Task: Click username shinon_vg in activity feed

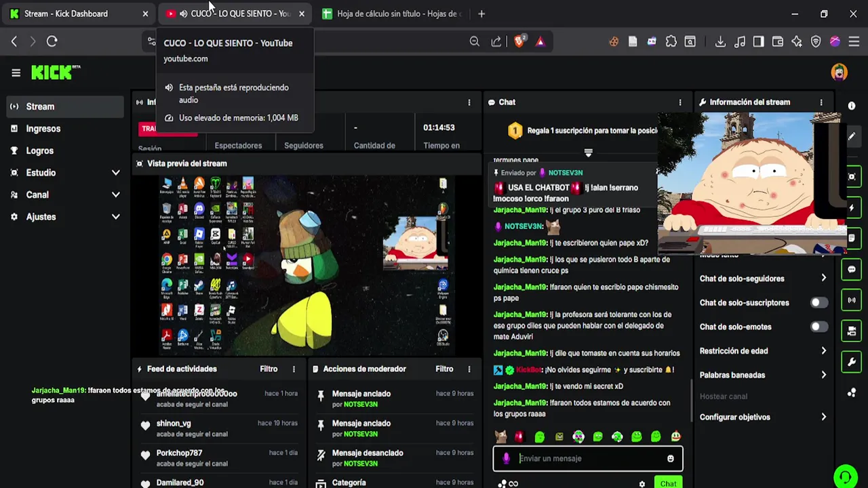Action: (x=174, y=424)
